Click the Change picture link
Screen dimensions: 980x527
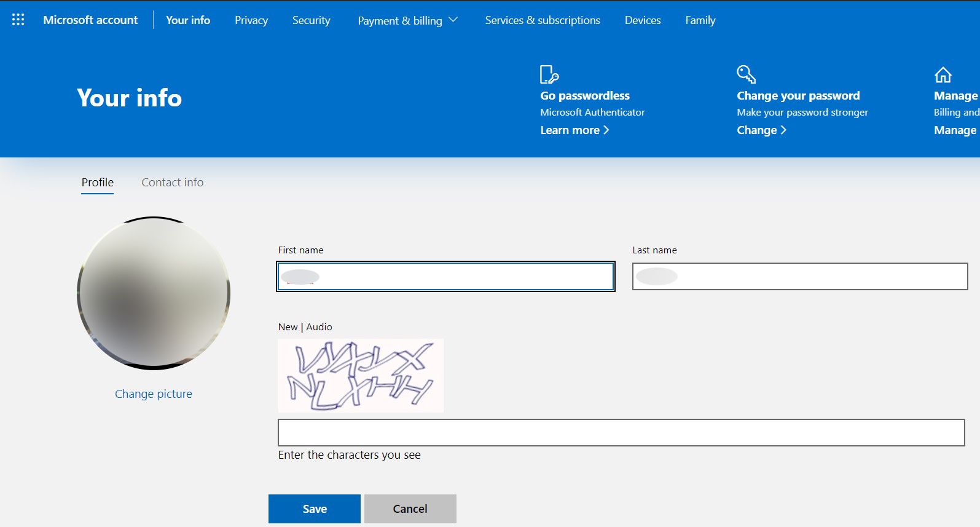(x=154, y=394)
